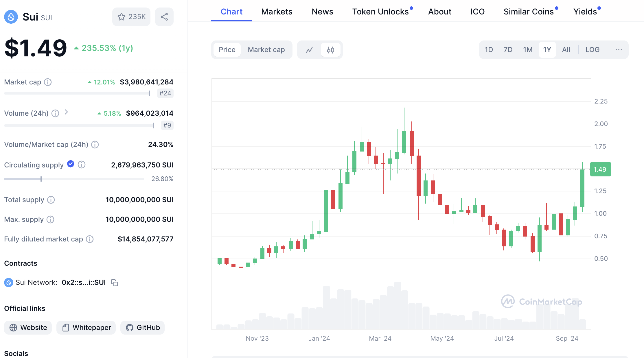644x358 pixels.
Task: Open Market cap info icon
Action: coord(48,82)
